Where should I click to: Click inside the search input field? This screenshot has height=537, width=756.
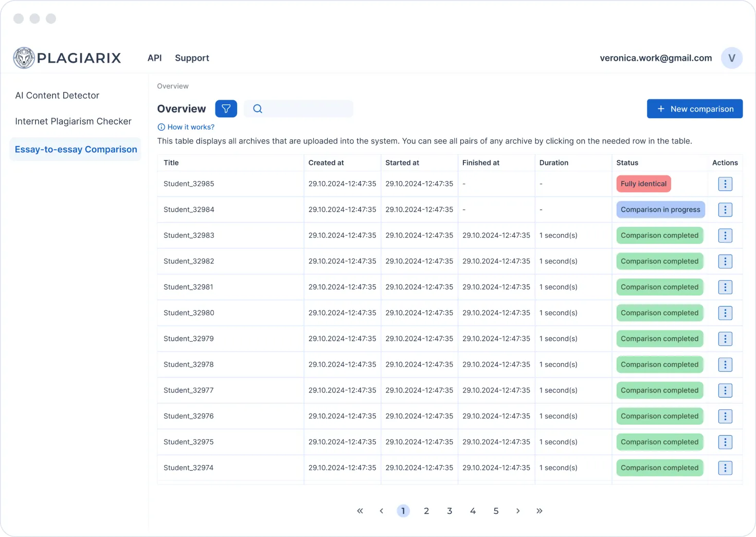tap(303, 109)
